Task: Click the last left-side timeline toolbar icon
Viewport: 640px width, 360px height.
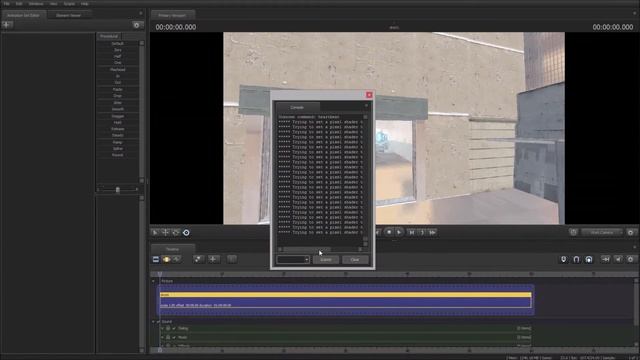Action: (x=232, y=259)
